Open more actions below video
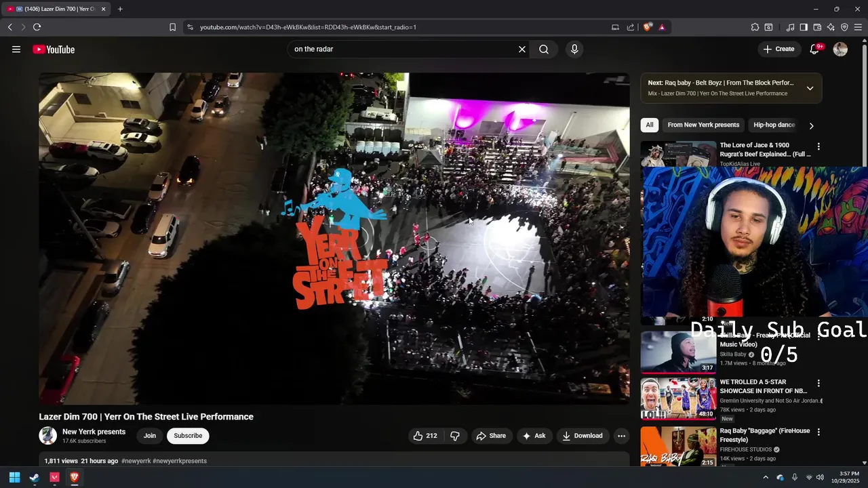The image size is (868, 488). (x=621, y=436)
